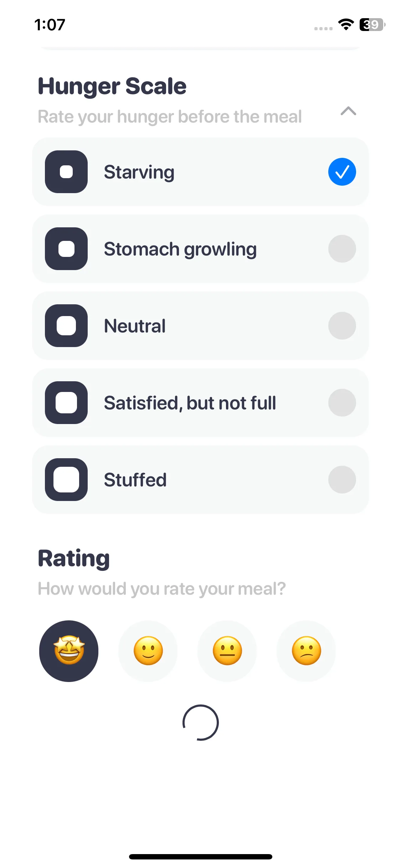Select the star-struck emoji rating
Screen dimensions: 401x868
(69, 651)
